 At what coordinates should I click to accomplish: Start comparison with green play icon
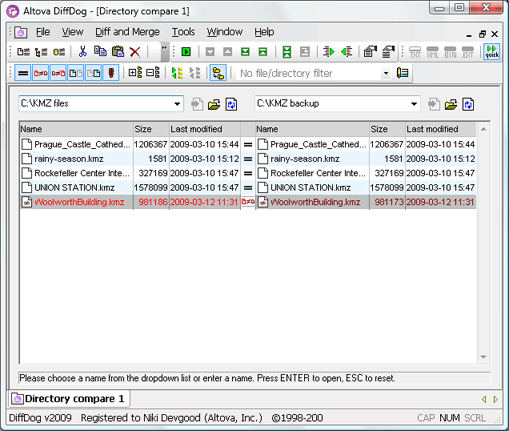pos(186,52)
